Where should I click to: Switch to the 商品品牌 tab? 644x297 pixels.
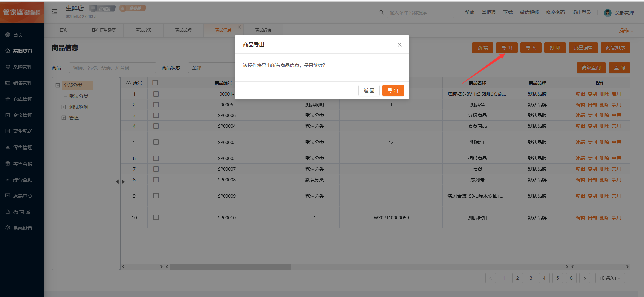[x=183, y=30]
